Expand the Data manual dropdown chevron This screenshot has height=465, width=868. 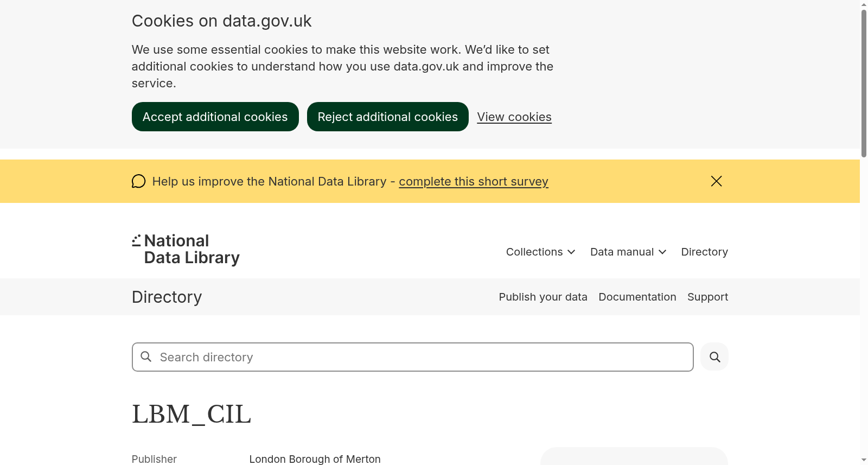[x=662, y=252]
